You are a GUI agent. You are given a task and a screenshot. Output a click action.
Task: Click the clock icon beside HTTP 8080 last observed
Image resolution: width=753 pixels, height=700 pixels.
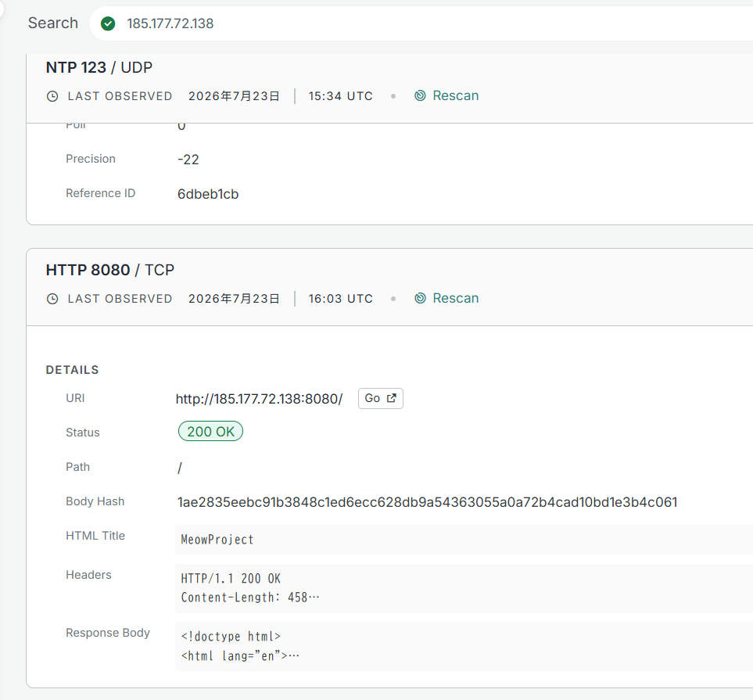pyautogui.click(x=52, y=299)
